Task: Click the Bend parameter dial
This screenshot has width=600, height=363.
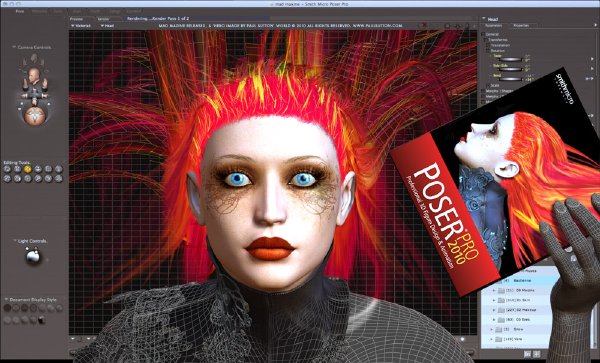Action: 511,79
